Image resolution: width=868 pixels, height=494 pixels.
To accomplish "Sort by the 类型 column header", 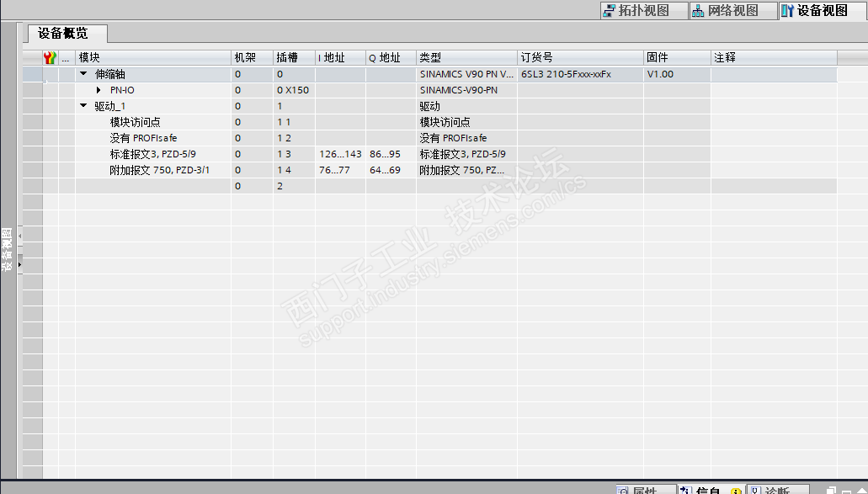I will (x=466, y=57).
